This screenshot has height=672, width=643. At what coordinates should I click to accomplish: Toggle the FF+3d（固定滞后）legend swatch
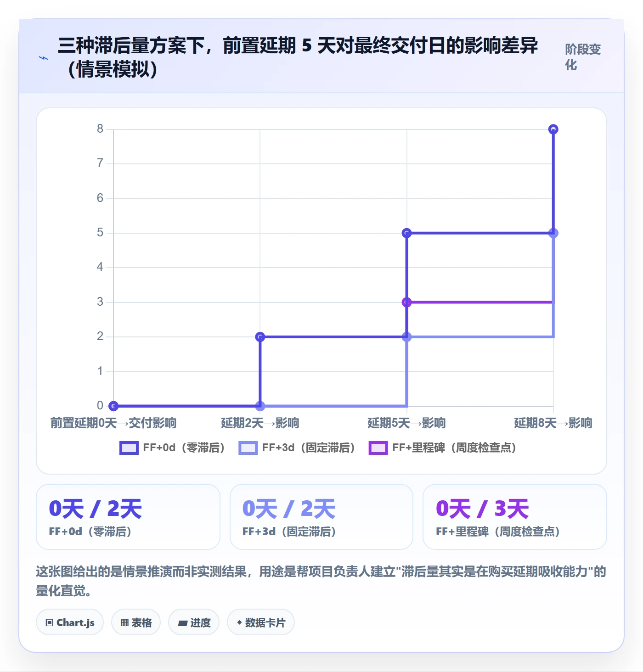(x=248, y=448)
